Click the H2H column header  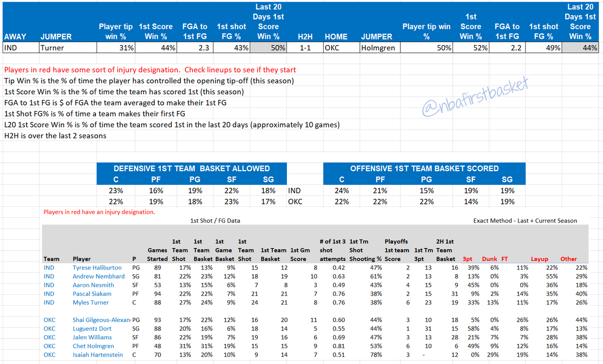tap(305, 37)
